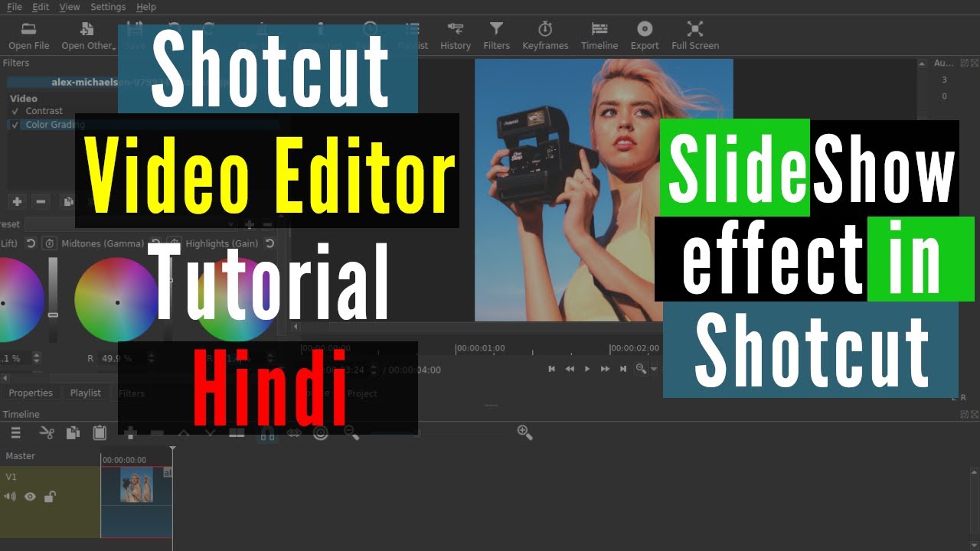
Task: Open the Edit menu
Action: 41,7
